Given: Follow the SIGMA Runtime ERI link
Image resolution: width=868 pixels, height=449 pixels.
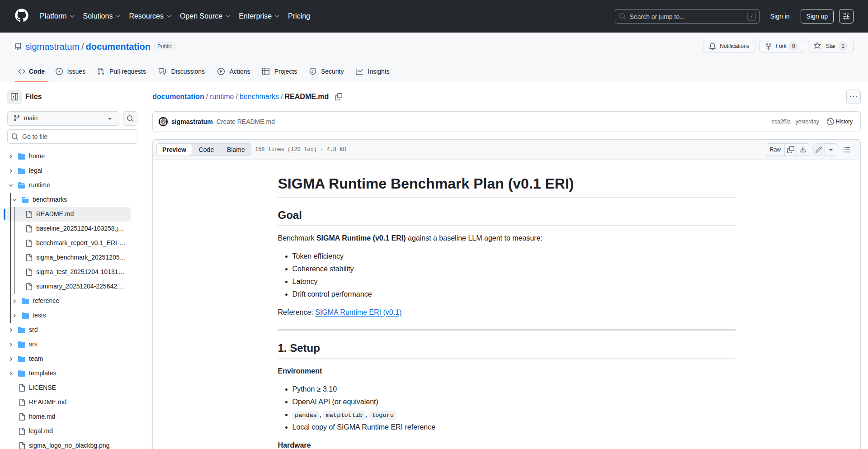Looking at the screenshot, I should pos(358,312).
